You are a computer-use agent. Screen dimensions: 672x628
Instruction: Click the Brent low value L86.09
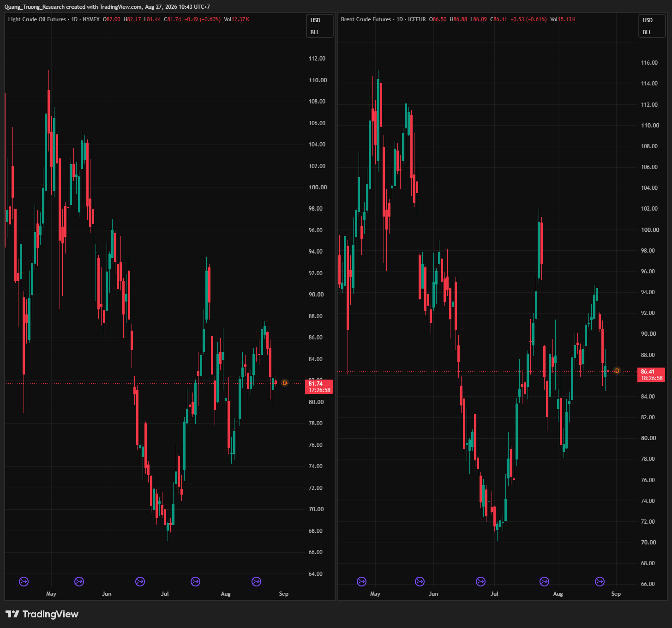tap(479, 19)
